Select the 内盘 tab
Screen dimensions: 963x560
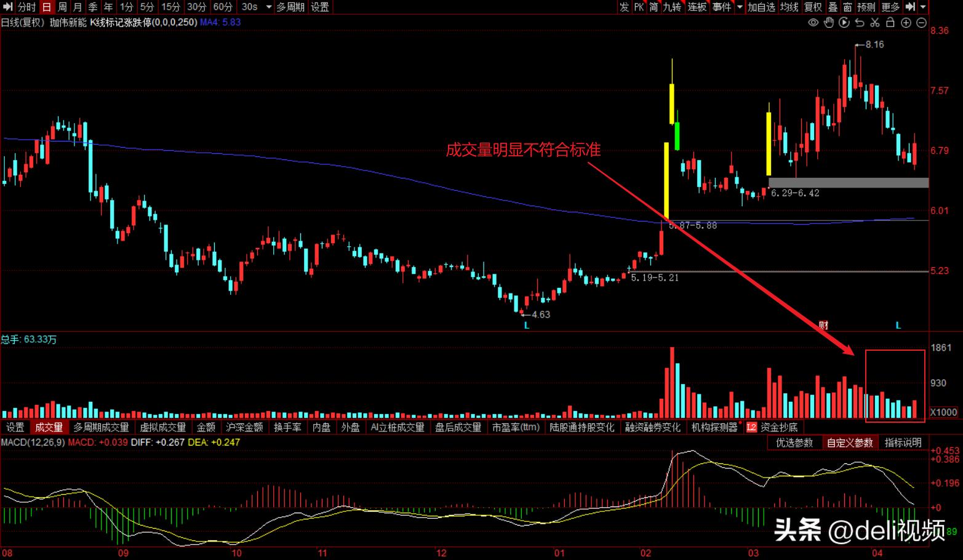[321, 427]
